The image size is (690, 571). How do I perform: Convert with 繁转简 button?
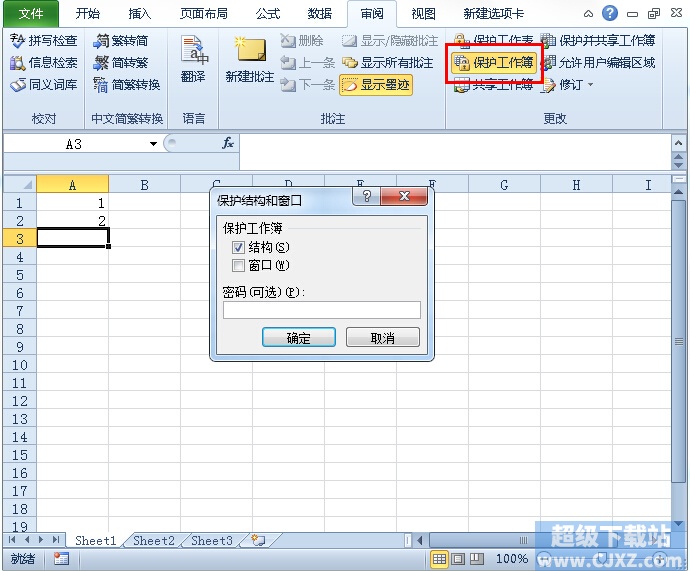click(121, 40)
